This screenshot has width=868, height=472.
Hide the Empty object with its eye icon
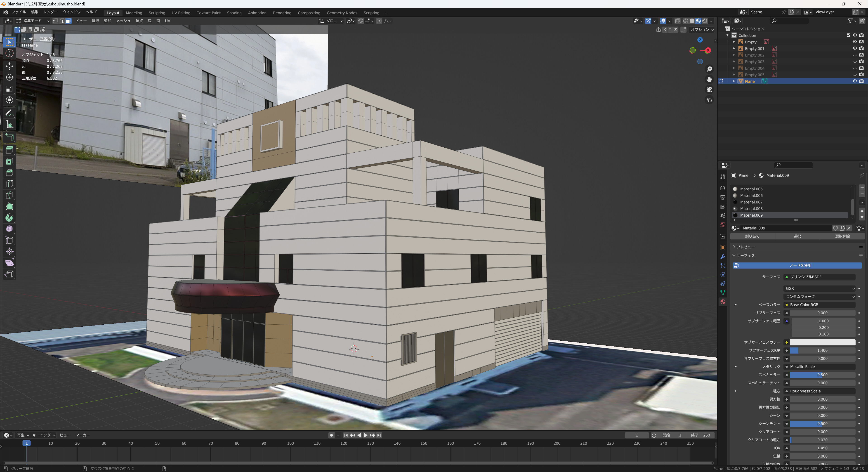(854, 42)
